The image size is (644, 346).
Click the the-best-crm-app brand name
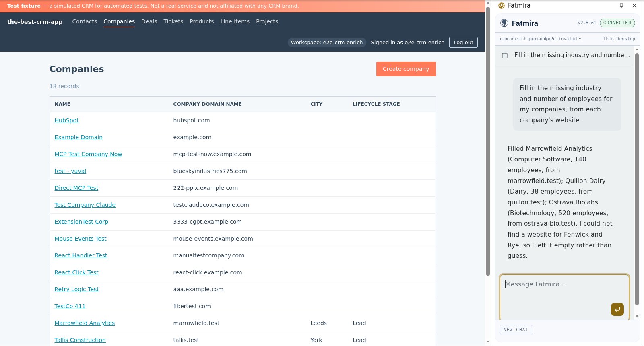point(35,22)
